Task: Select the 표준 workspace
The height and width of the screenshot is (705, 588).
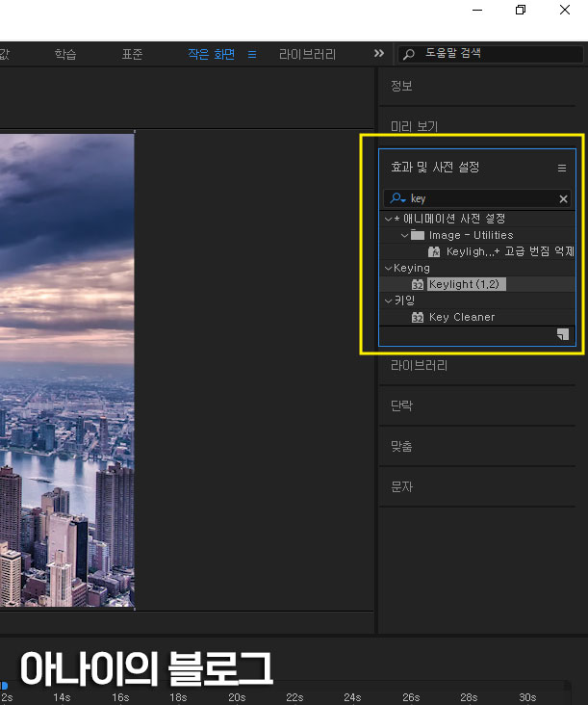Action: point(132,55)
